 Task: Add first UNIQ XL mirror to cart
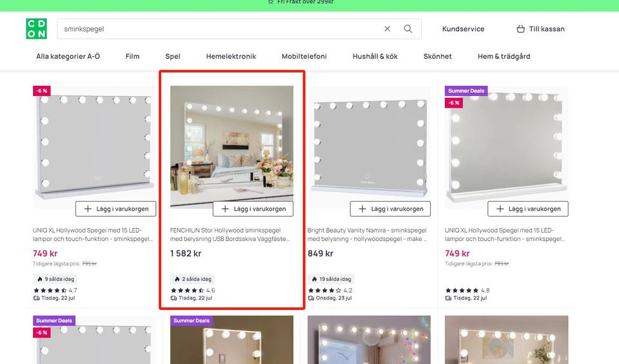[x=115, y=209]
